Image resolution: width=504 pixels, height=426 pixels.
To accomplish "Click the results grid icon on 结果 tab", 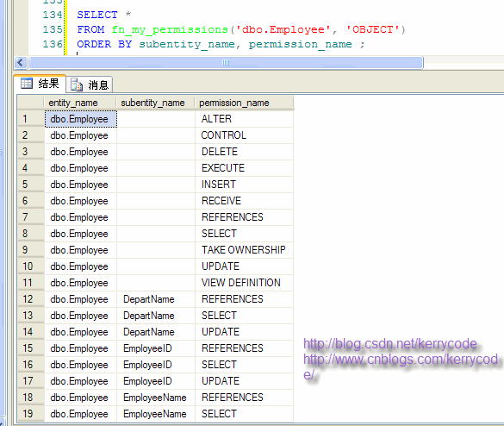I will click(x=27, y=84).
